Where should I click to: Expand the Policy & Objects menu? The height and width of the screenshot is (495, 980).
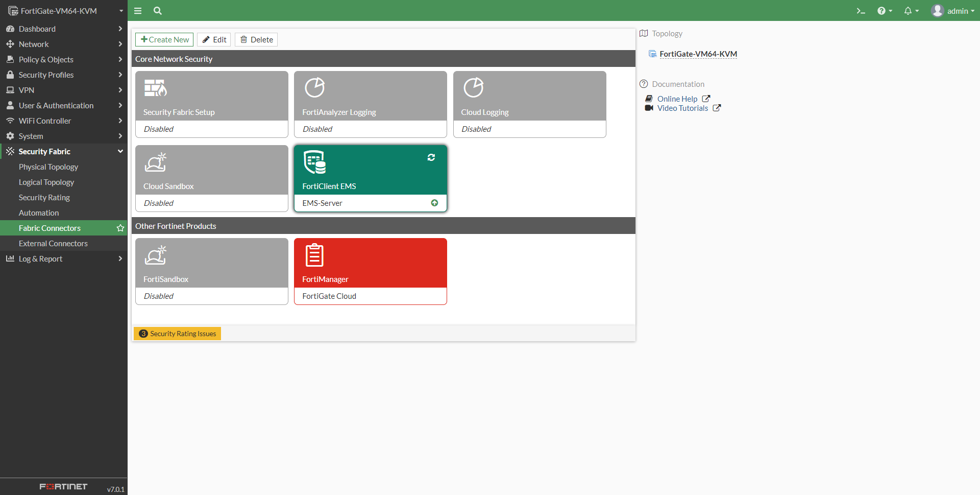tap(63, 60)
